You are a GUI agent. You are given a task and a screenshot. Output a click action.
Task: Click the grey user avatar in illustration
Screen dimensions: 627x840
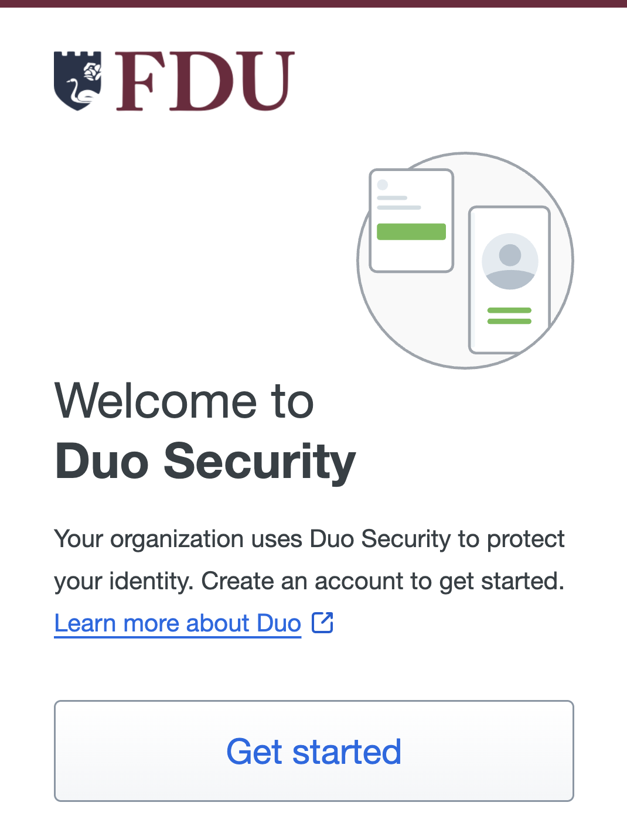click(x=510, y=261)
